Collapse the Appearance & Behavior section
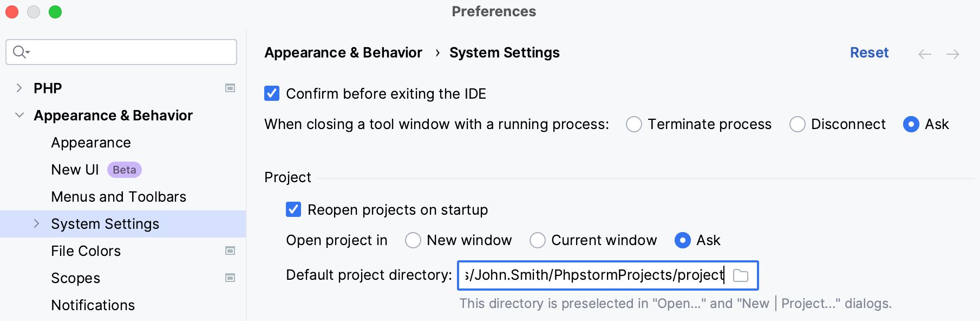 pyautogui.click(x=18, y=115)
